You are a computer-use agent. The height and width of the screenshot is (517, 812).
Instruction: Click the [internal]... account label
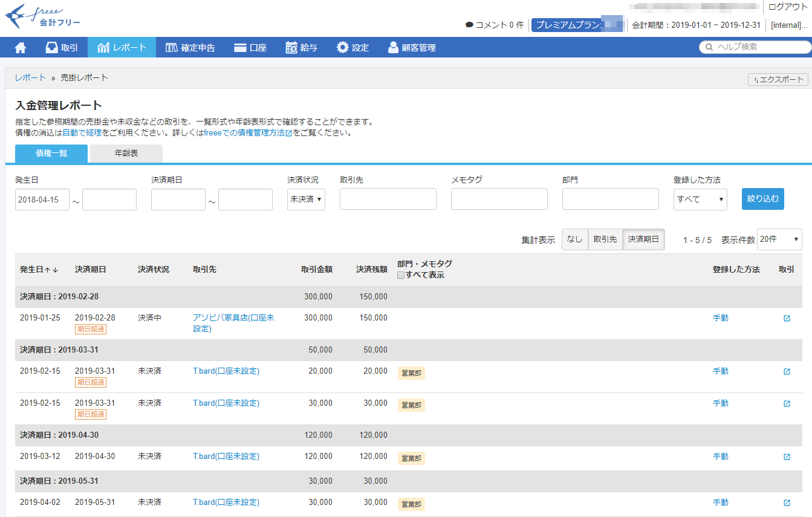790,25
